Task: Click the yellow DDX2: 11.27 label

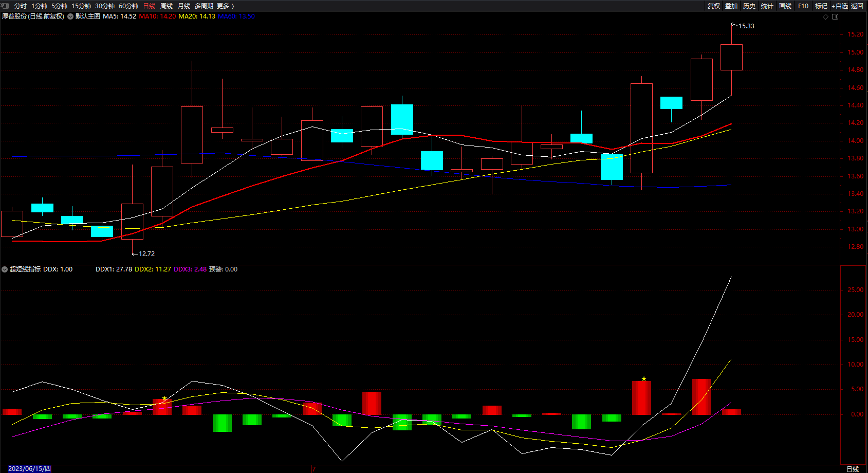Action: (153, 269)
